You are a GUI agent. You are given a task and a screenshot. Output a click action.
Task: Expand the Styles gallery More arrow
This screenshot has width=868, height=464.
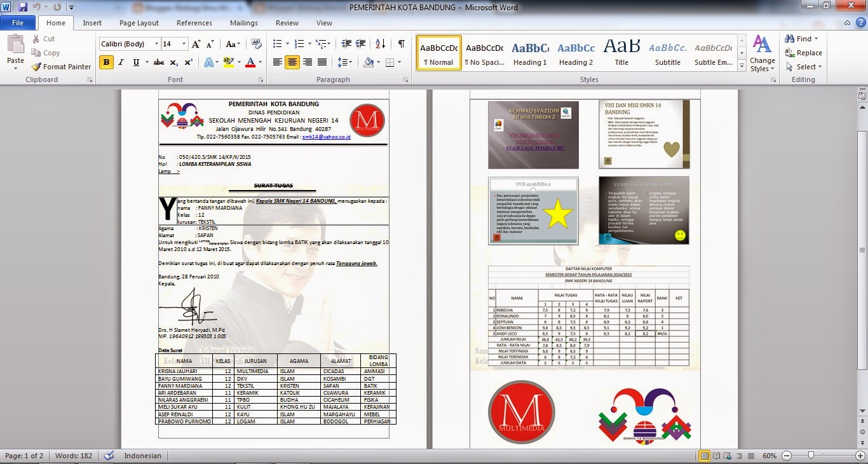pyautogui.click(x=742, y=65)
